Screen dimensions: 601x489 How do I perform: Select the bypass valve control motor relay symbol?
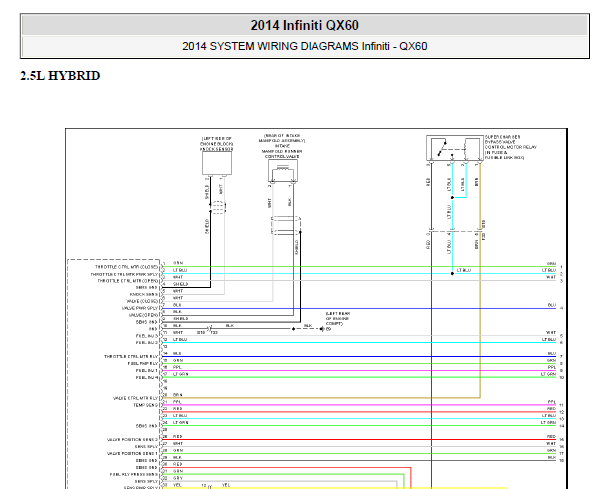(x=455, y=148)
